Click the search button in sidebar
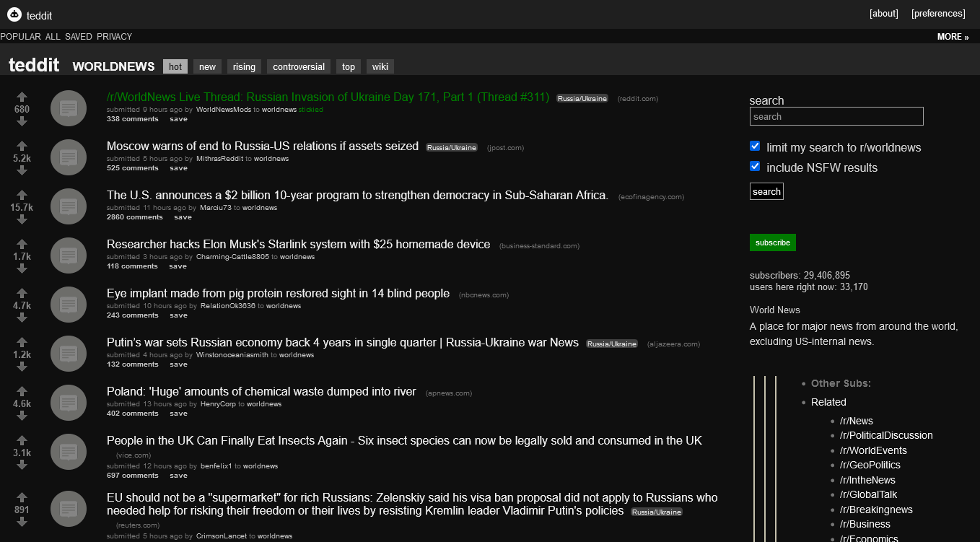The width and height of the screenshot is (980, 542). tap(766, 191)
